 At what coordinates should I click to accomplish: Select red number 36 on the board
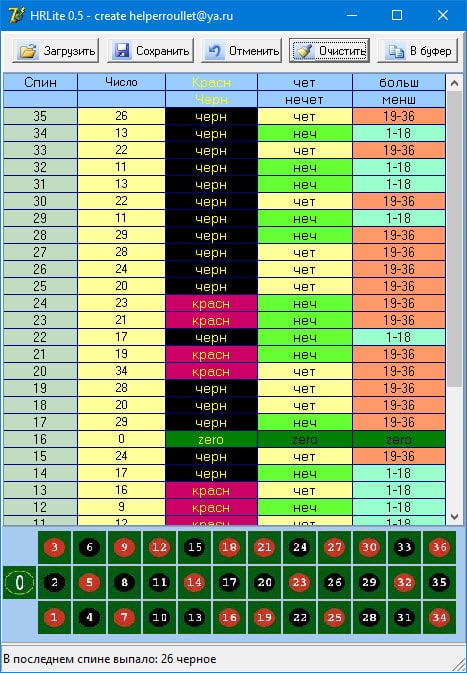click(x=439, y=547)
